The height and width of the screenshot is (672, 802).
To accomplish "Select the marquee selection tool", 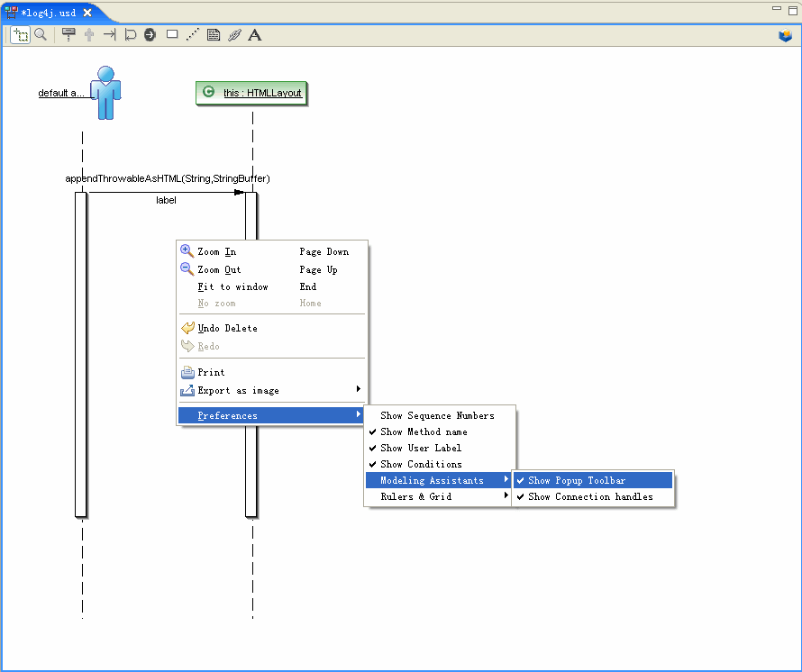I will tap(21, 35).
